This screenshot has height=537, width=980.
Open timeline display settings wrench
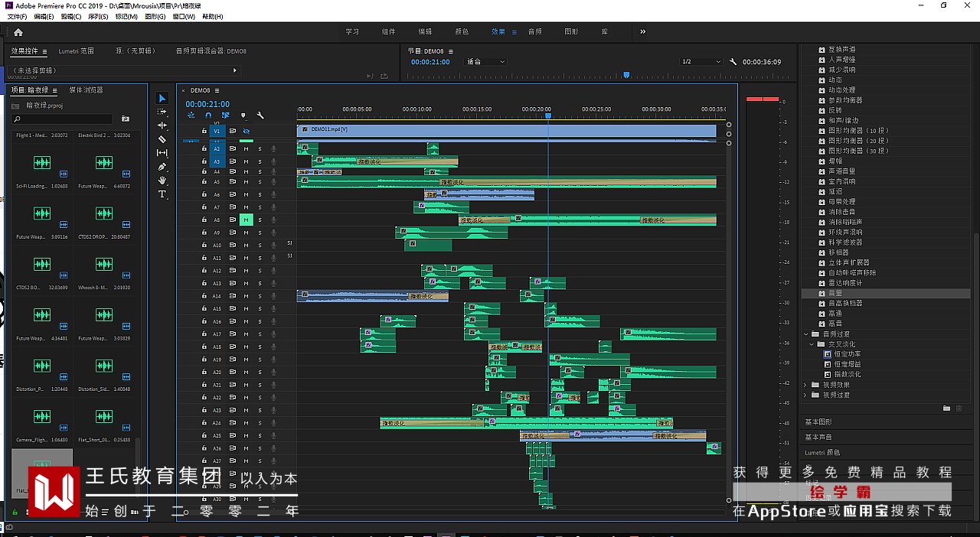(260, 116)
